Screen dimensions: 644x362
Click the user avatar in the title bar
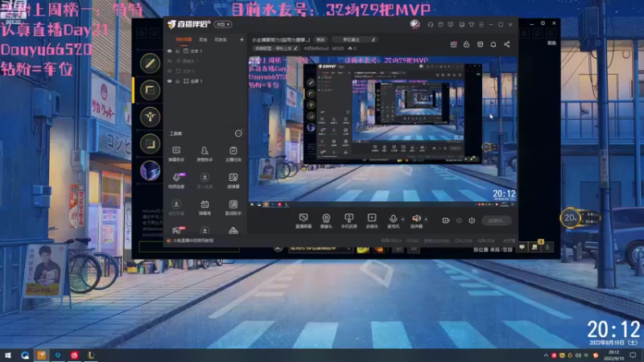pyautogui.click(x=415, y=24)
